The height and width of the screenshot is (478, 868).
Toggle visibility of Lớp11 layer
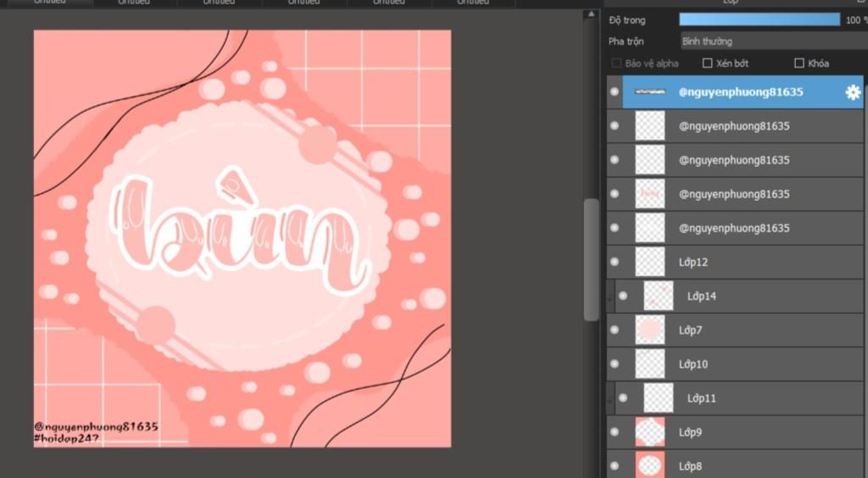tap(623, 397)
